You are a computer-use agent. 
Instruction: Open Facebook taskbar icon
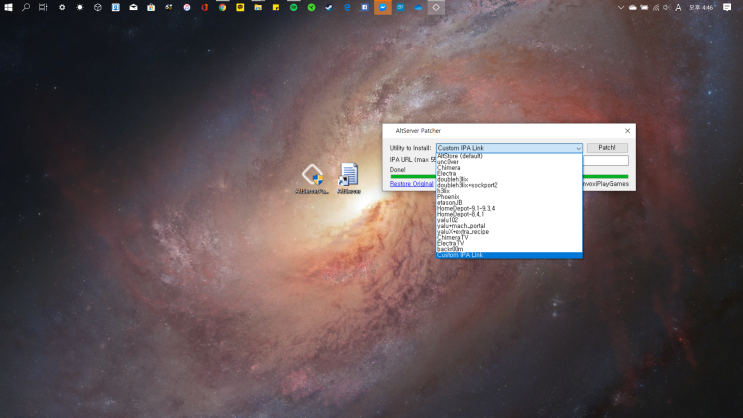click(x=365, y=7)
